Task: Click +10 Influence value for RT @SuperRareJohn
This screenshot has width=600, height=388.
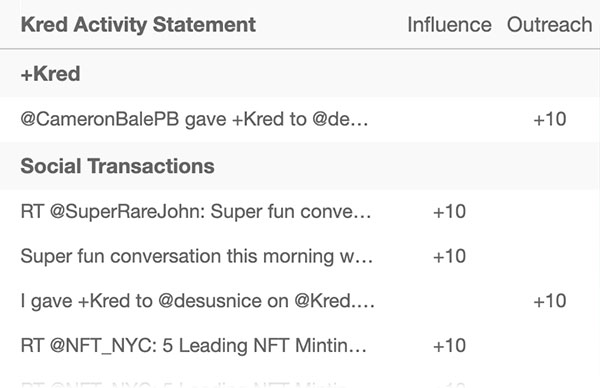Action: 449,212
